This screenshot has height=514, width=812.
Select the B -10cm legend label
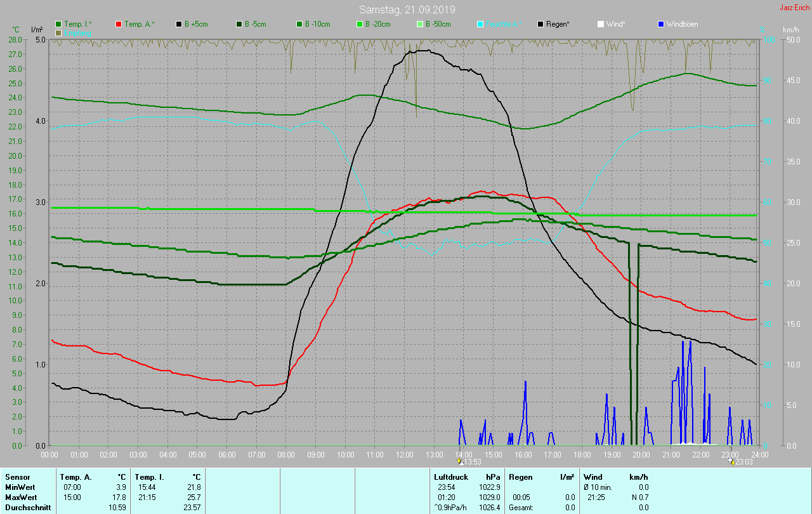click(x=317, y=24)
